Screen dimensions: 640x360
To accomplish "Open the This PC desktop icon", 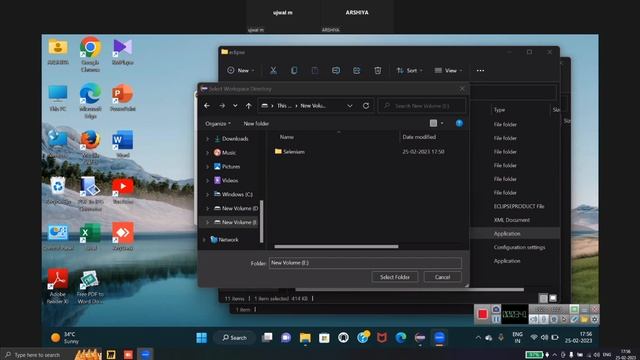I will [x=58, y=98].
